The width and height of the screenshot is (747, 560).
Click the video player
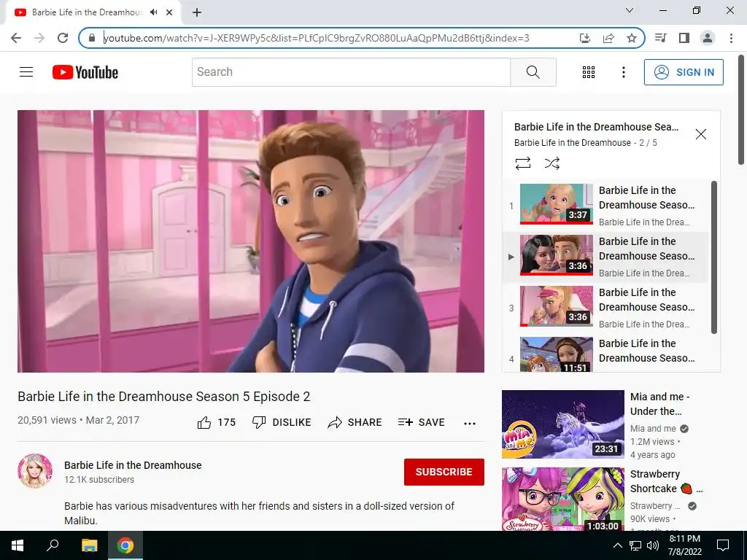pos(251,241)
